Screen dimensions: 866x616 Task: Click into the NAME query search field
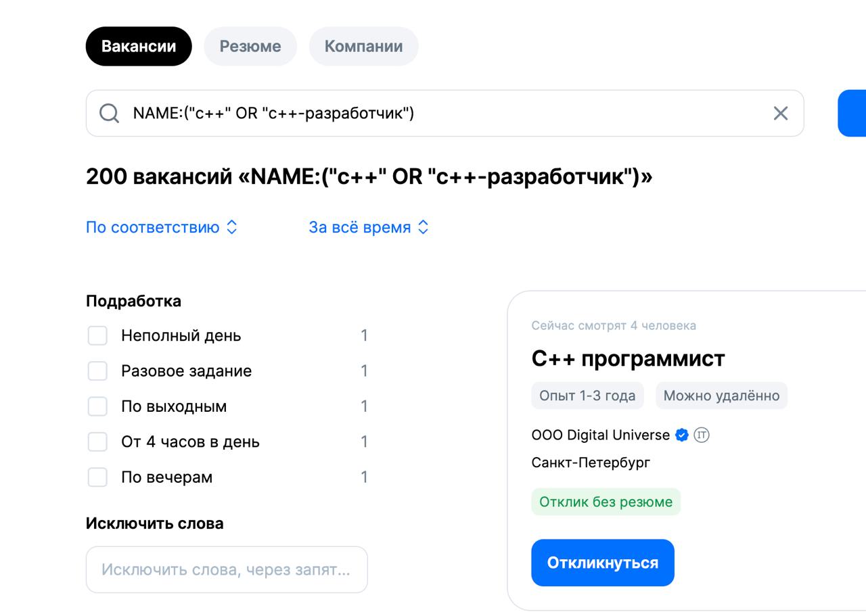[x=445, y=113]
